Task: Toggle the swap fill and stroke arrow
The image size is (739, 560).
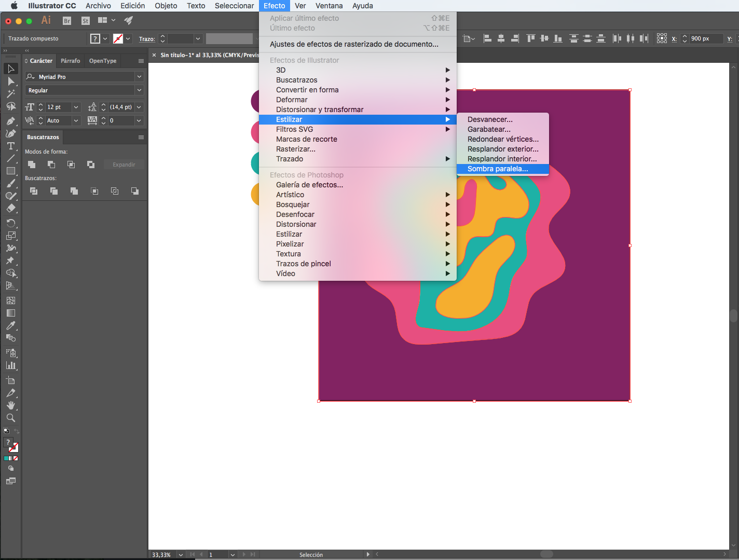Action: tap(17, 431)
